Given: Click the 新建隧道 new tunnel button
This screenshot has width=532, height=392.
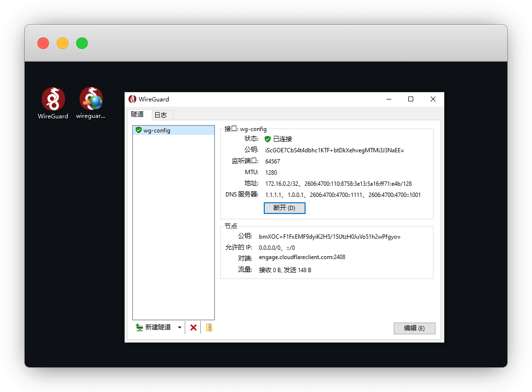Looking at the screenshot, I should coord(158,327).
